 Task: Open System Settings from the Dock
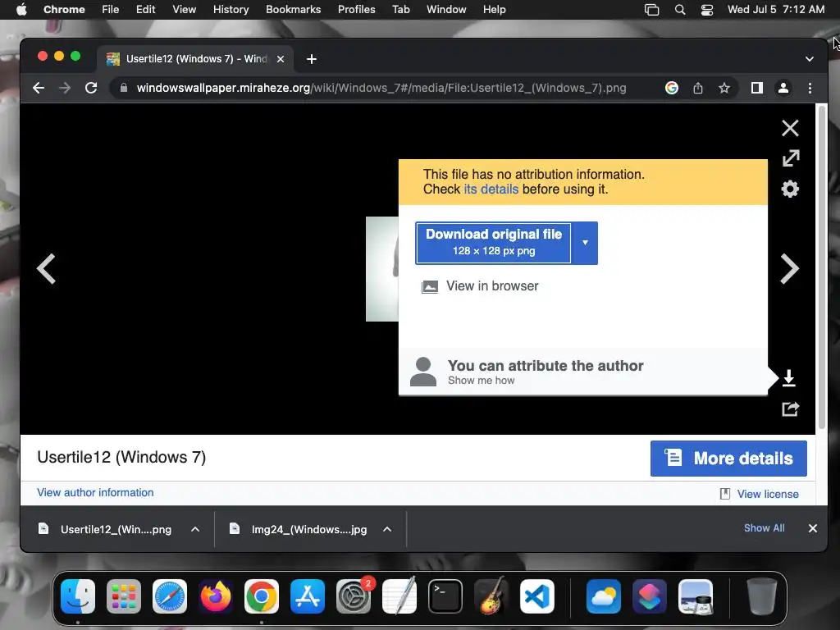[x=354, y=596]
